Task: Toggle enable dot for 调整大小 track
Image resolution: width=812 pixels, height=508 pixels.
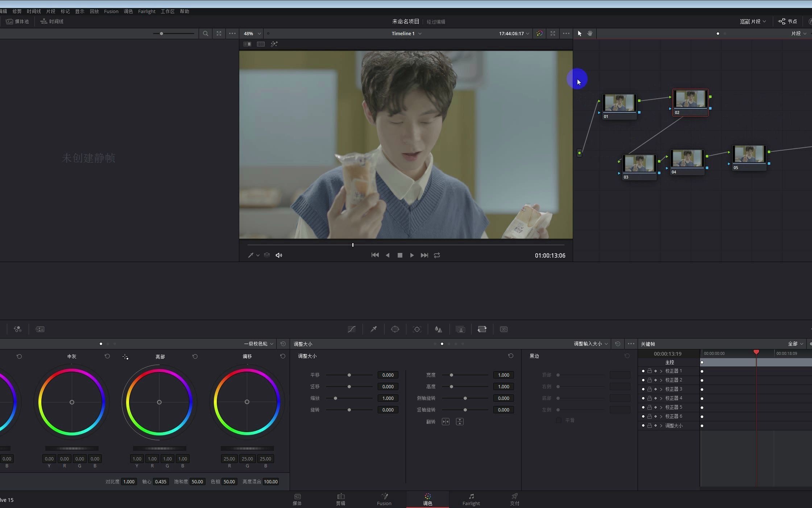Action: point(643,426)
